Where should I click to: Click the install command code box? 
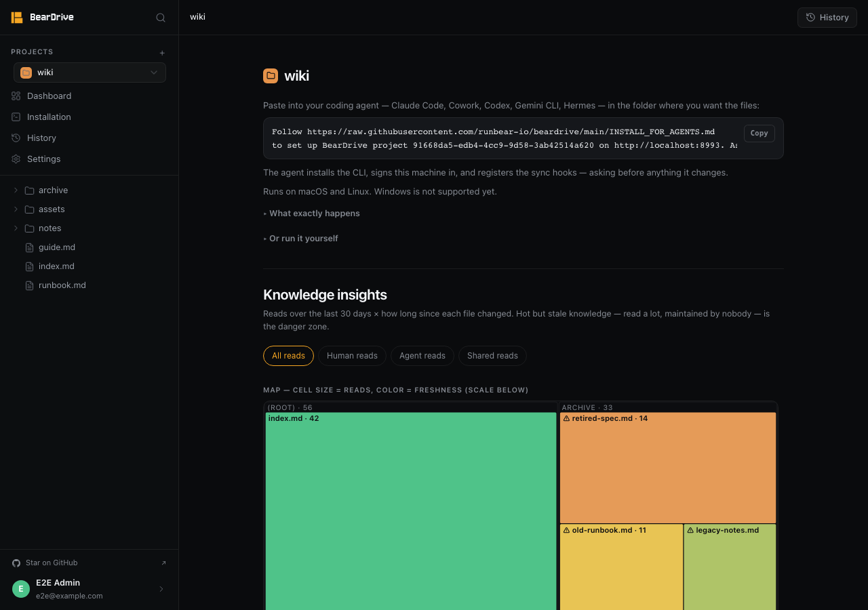click(x=524, y=138)
